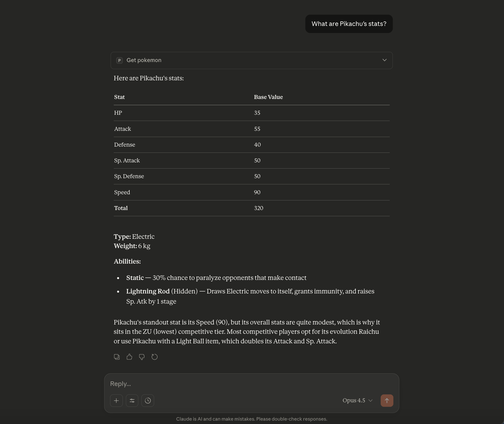Open the Opus 4.5 model dropdown

point(357,401)
